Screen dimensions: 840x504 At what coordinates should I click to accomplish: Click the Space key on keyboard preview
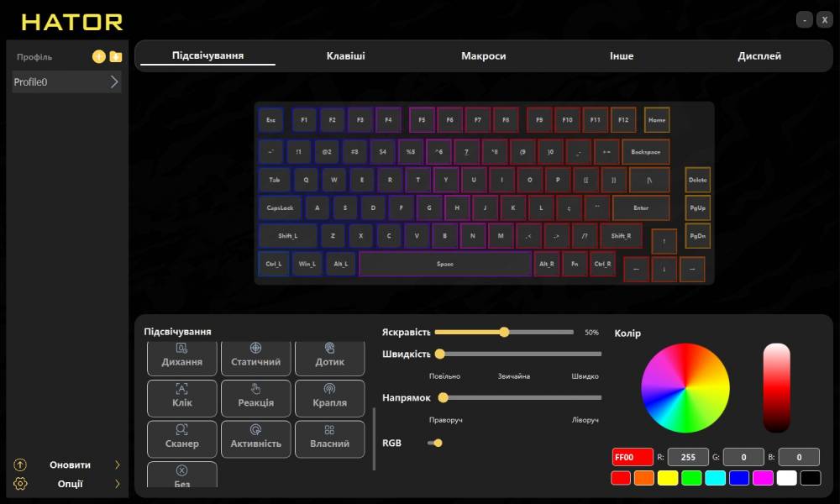click(445, 264)
